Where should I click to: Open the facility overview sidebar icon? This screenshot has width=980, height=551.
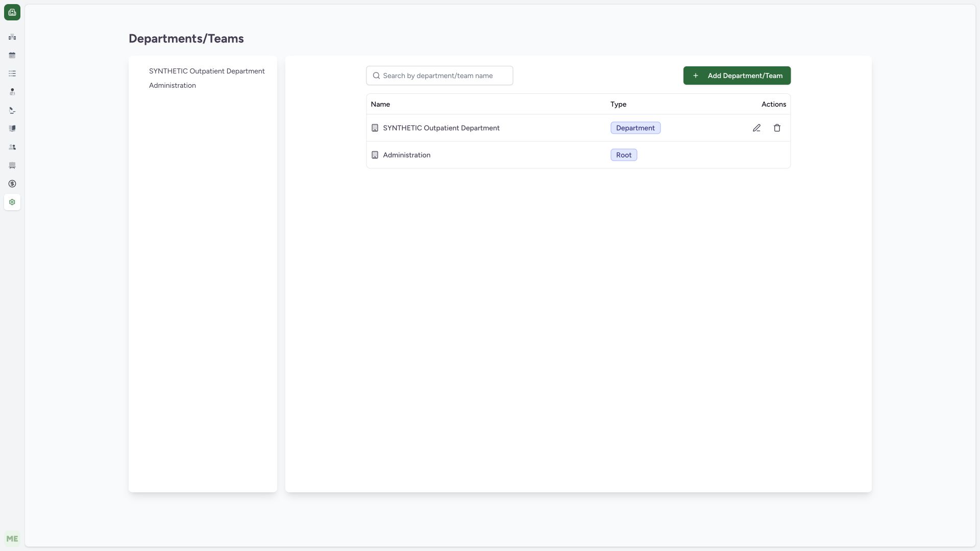pyautogui.click(x=12, y=37)
